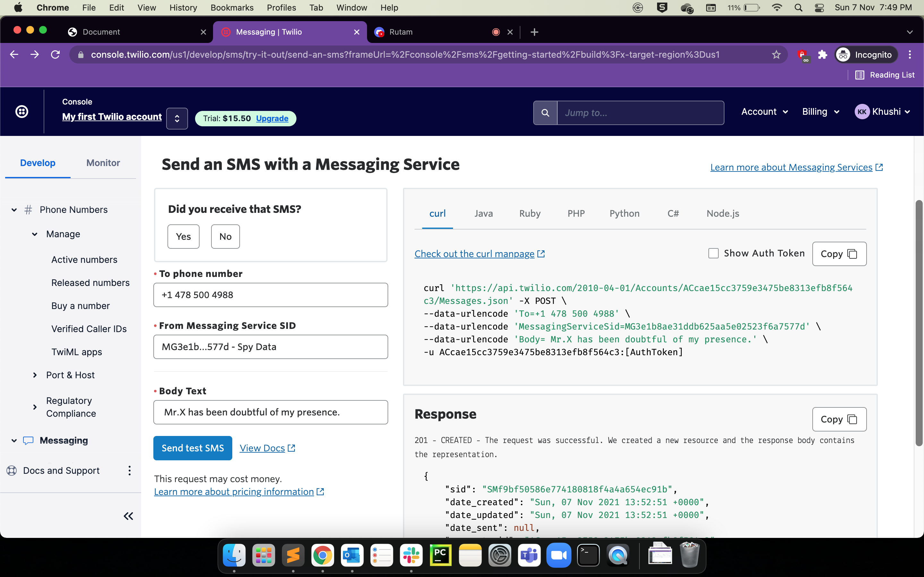Open Docs and Support three-dot menu
The image size is (924, 577).
pyautogui.click(x=129, y=471)
